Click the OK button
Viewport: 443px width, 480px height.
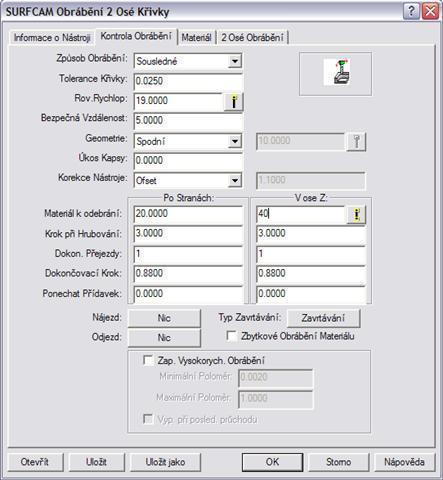pos(272,462)
